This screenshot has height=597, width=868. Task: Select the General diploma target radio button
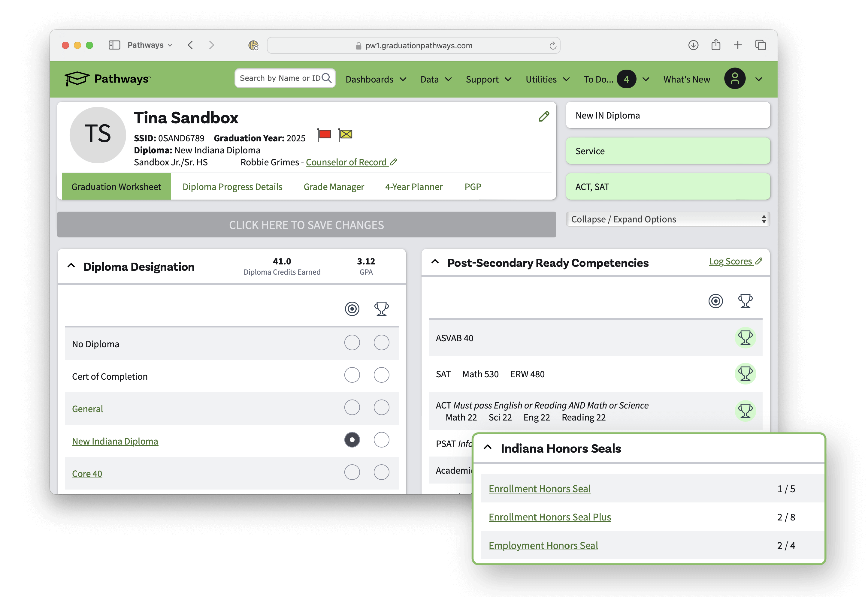click(352, 407)
